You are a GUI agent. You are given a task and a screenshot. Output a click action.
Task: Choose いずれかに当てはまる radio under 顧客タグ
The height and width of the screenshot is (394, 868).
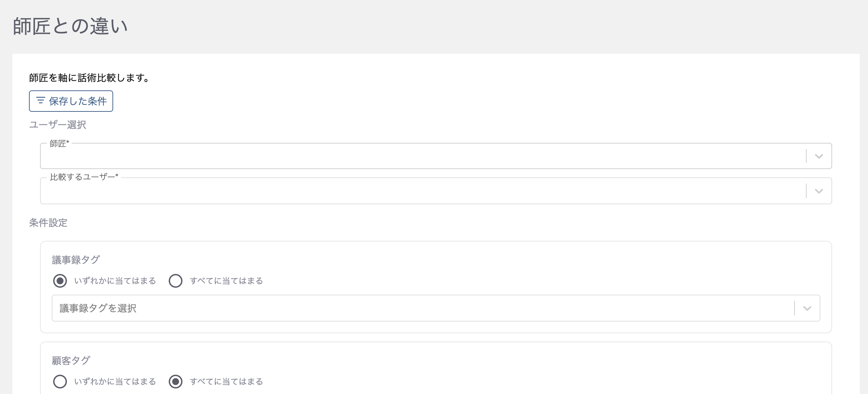pyautogui.click(x=60, y=382)
